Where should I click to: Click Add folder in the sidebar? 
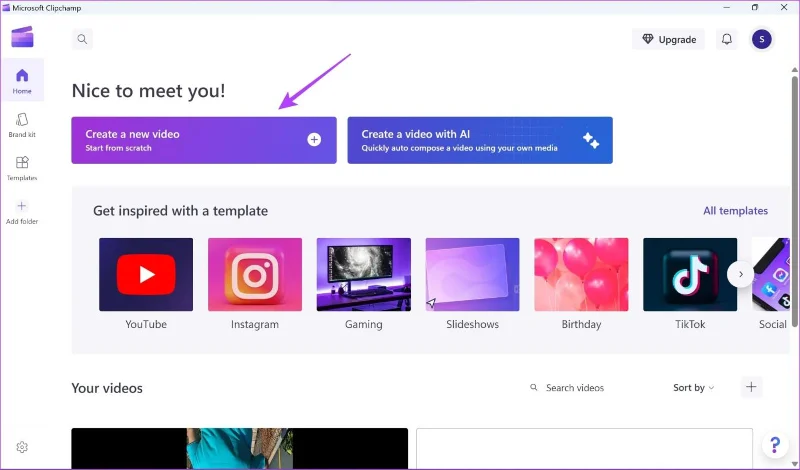click(22, 212)
